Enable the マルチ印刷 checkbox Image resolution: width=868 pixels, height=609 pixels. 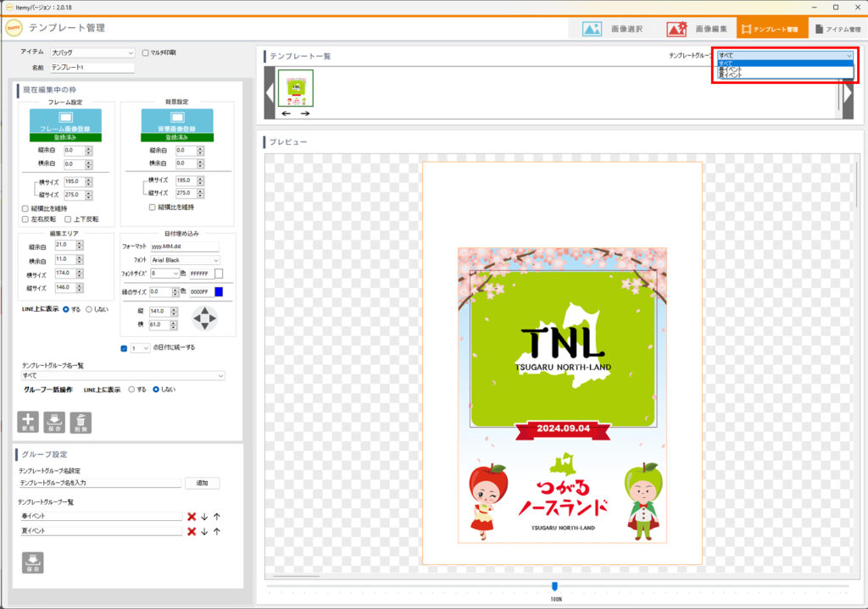[x=146, y=53]
